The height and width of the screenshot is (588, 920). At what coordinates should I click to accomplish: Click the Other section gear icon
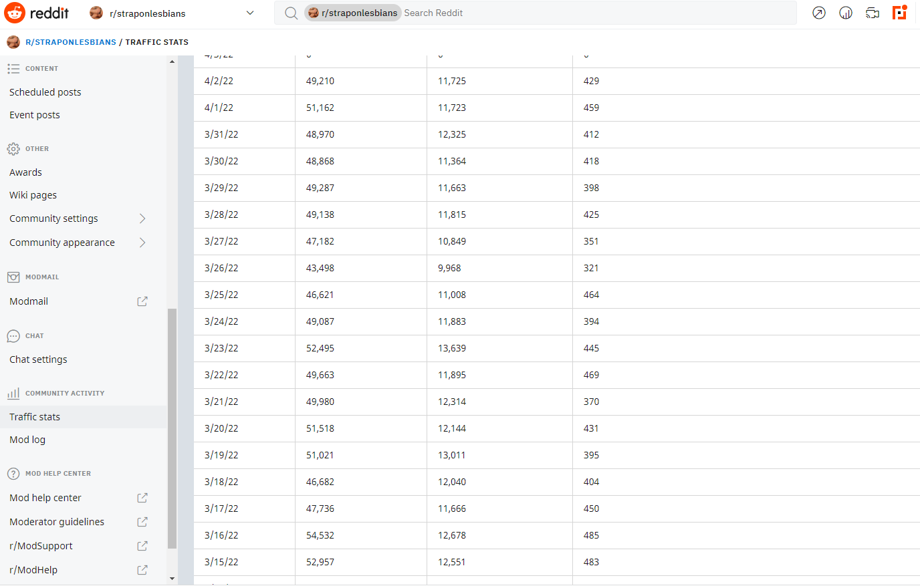13,149
